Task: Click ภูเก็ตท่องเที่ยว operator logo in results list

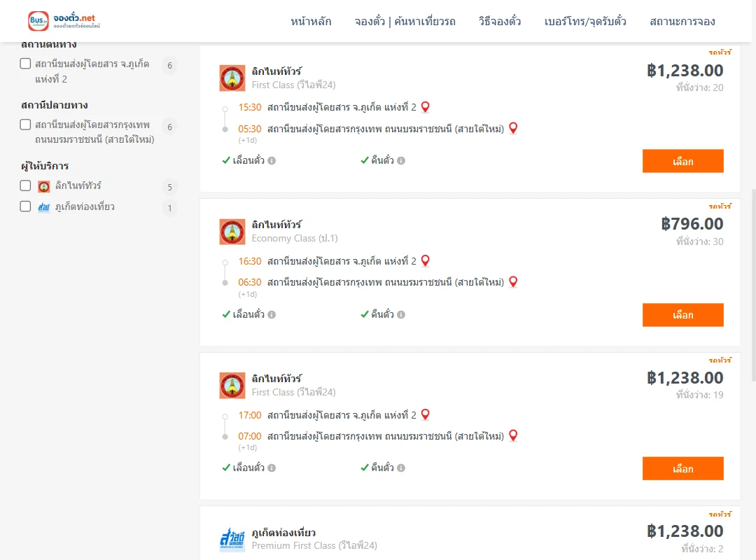Action: [x=232, y=539]
